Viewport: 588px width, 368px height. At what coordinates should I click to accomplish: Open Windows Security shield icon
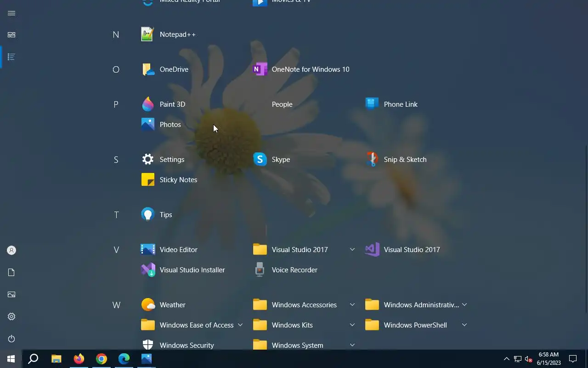(x=147, y=345)
